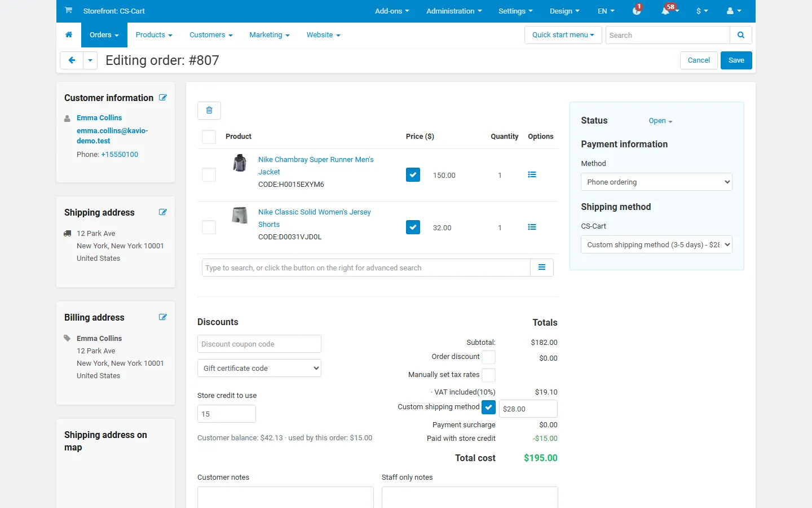Open the Products menu
Screen dimensions: 812x508
pos(154,35)
